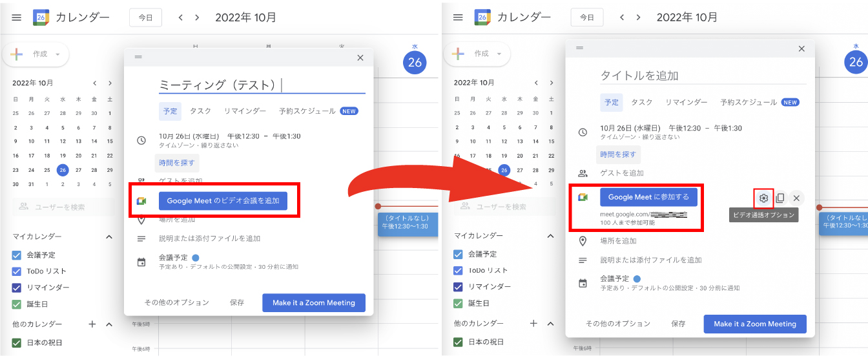Click the Google Meet に参加する button
Screen dimensions: 868x358
(648, 197)
